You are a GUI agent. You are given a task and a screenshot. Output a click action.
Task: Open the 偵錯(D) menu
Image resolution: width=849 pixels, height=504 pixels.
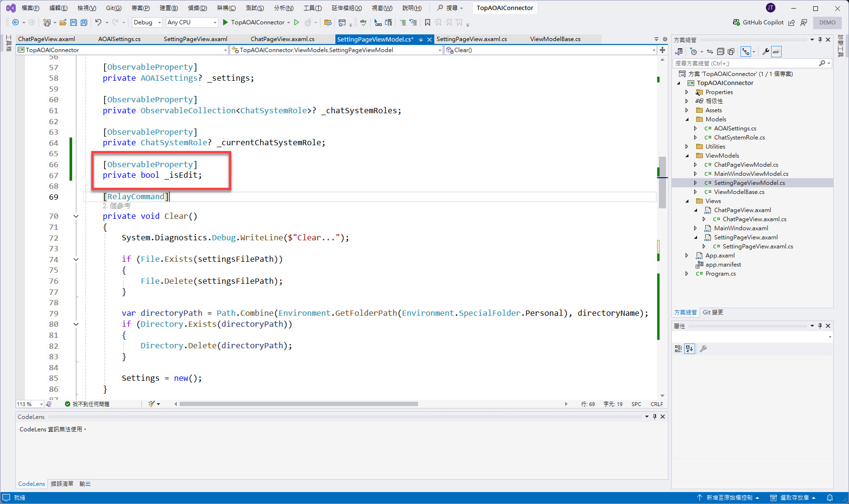click(x=197, y=8)
